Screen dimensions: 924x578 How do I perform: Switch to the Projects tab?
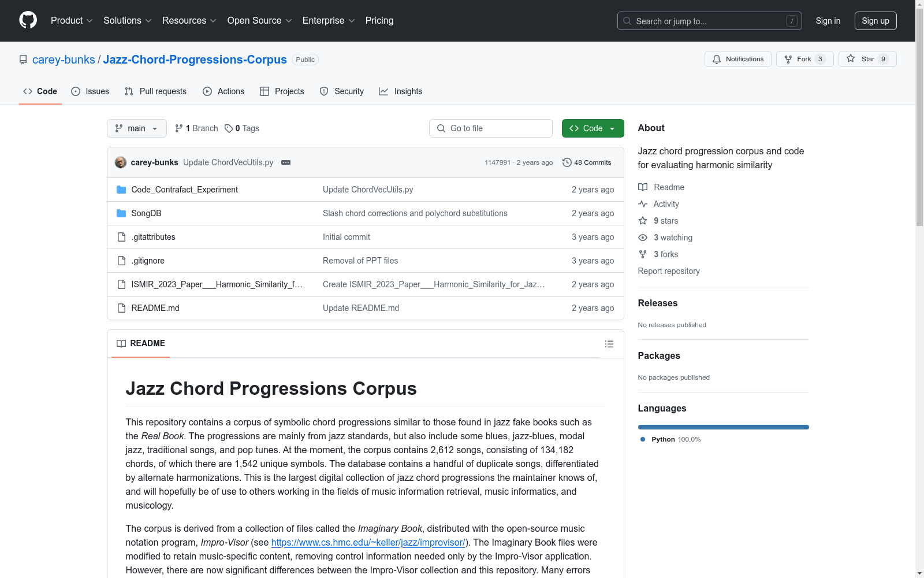pyautogui.click(x=282, y=91)
